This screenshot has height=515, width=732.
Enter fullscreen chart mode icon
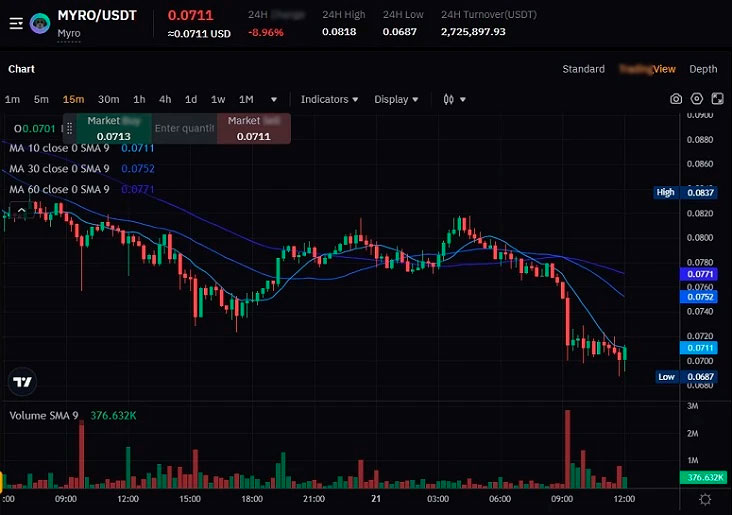(x=717, y=99)
